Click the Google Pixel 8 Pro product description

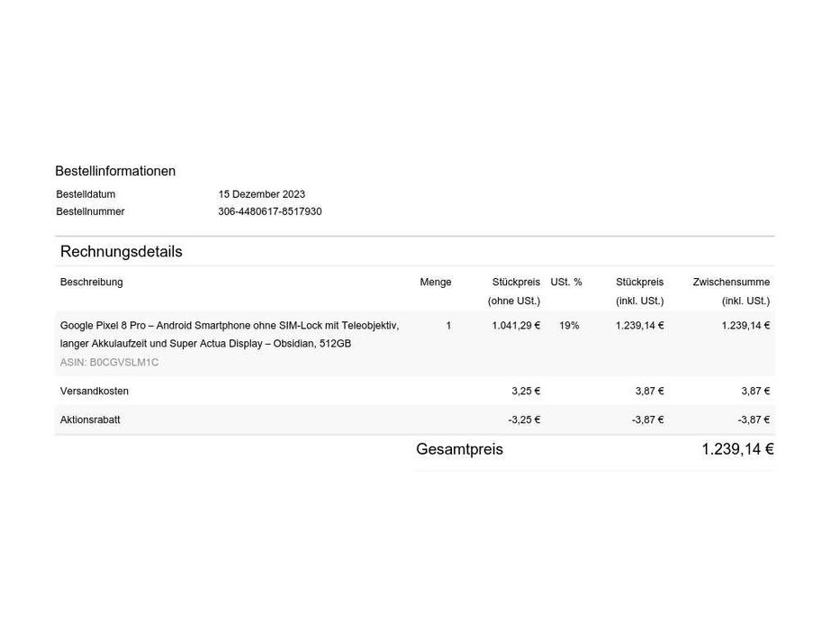229,334
